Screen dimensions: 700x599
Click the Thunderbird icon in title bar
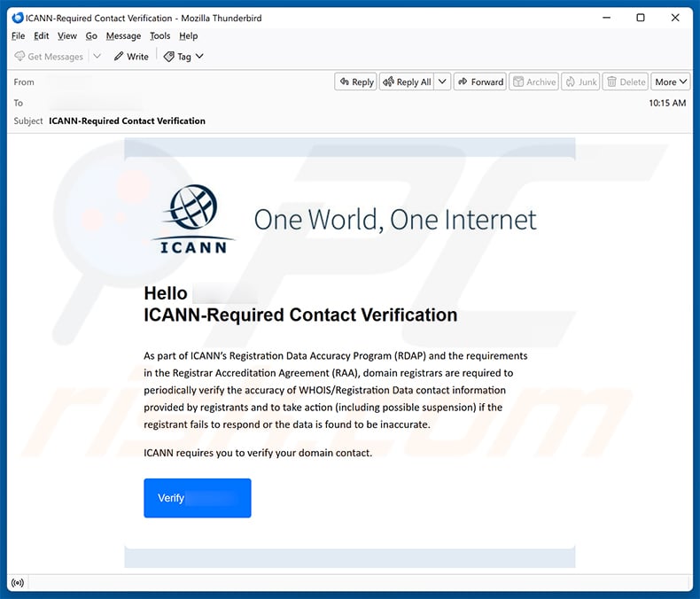pos(18,18)
